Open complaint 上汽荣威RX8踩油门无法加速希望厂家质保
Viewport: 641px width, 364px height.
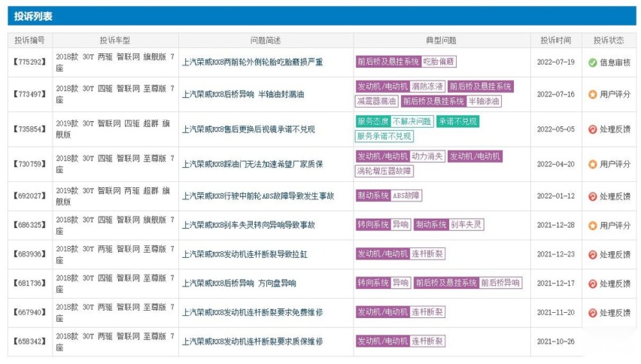point(252,164)
